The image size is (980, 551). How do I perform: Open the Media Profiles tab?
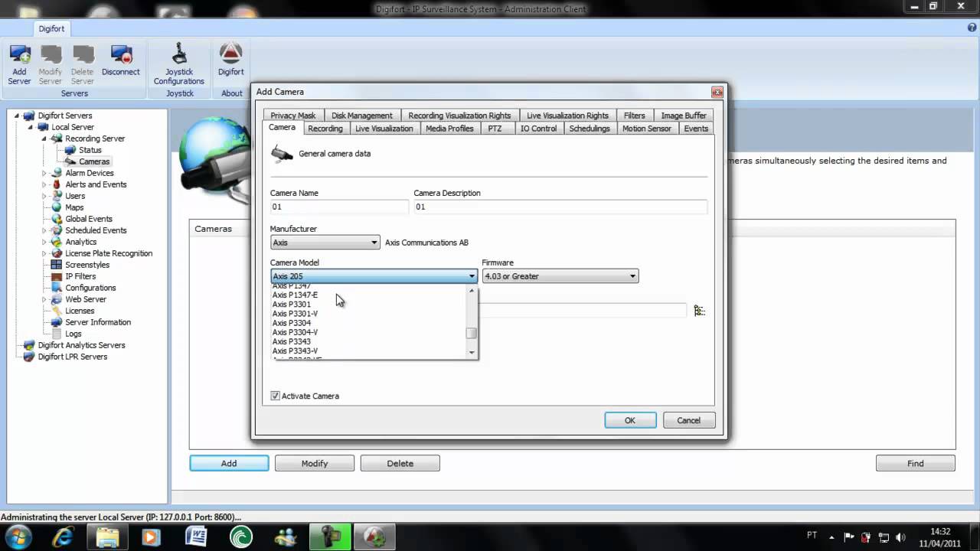(x=449, y=129)
